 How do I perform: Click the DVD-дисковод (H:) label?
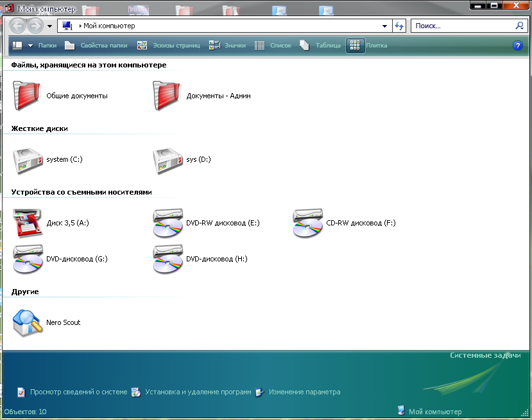[x=217, y=259]
